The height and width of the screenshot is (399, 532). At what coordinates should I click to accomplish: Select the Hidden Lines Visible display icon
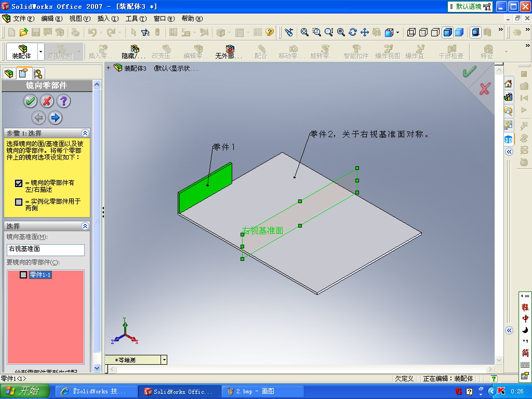pyautogui.click(x=423, y=32)
